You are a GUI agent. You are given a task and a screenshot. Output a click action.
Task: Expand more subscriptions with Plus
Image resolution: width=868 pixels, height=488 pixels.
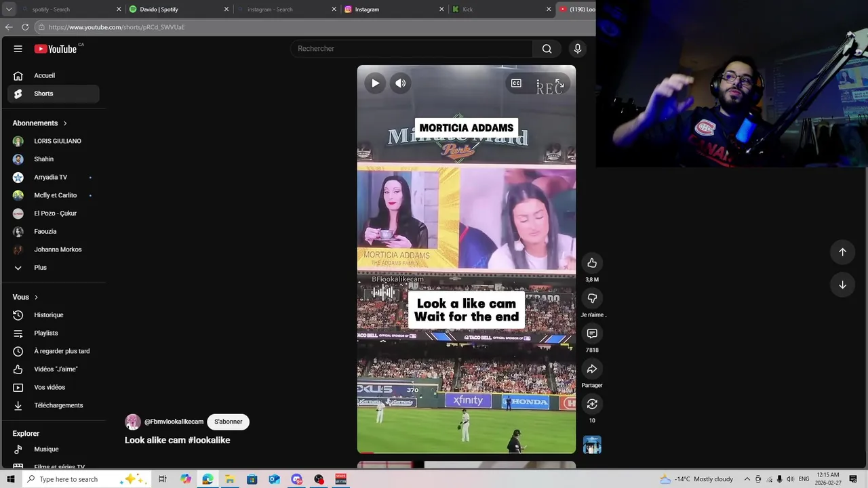pyautogui.click(x=54, y=268)
